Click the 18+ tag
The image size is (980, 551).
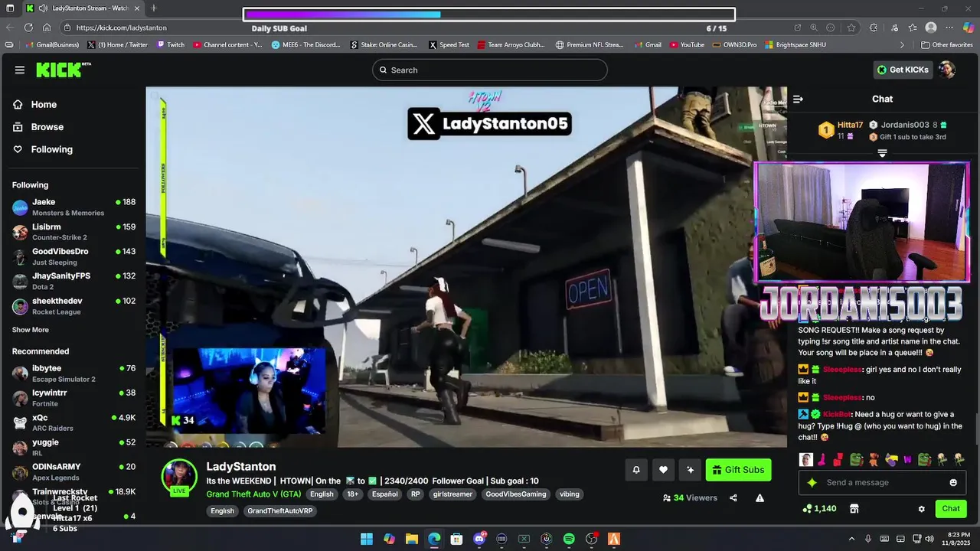[x=352, y=494]
